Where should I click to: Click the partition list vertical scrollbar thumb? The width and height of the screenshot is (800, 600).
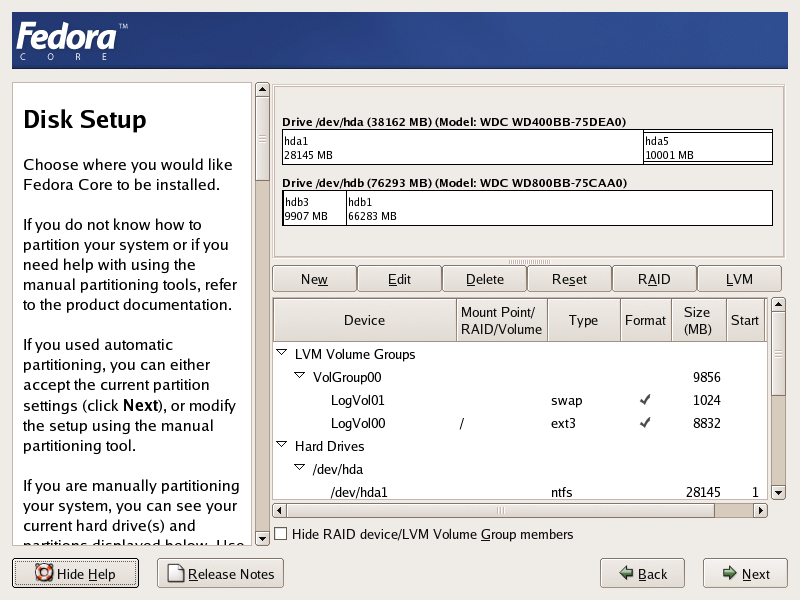pyautogui.click(x=778, y=354)
